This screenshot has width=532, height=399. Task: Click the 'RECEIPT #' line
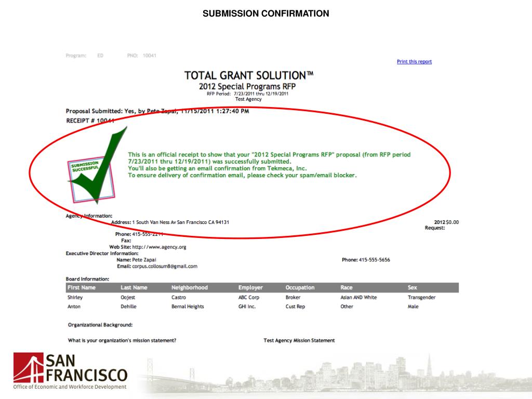(x=90, y=121)
